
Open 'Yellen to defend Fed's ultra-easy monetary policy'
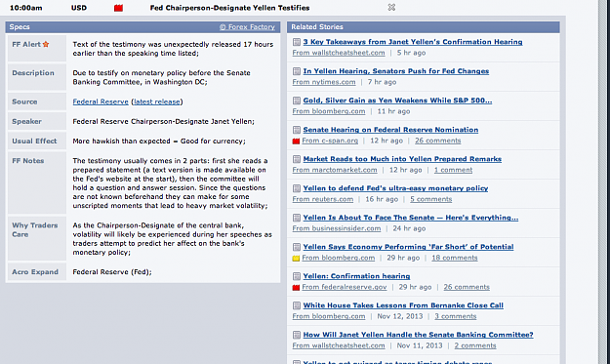395,188
